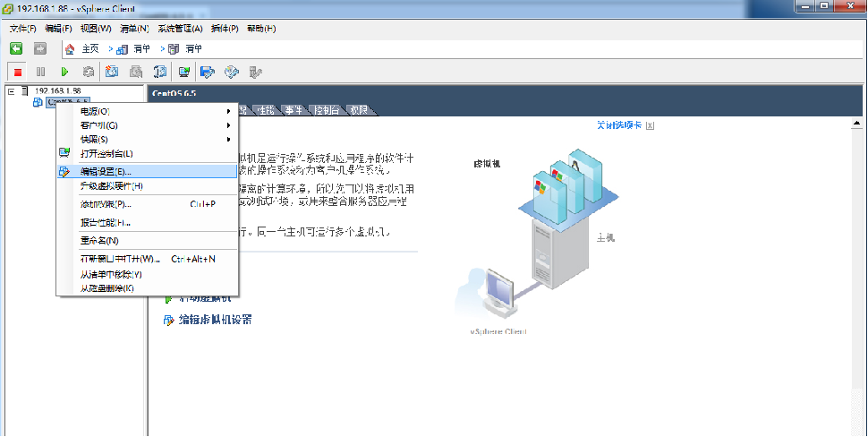Switch to the 性能 tab
Screen dimensions: 868x437
266,110
